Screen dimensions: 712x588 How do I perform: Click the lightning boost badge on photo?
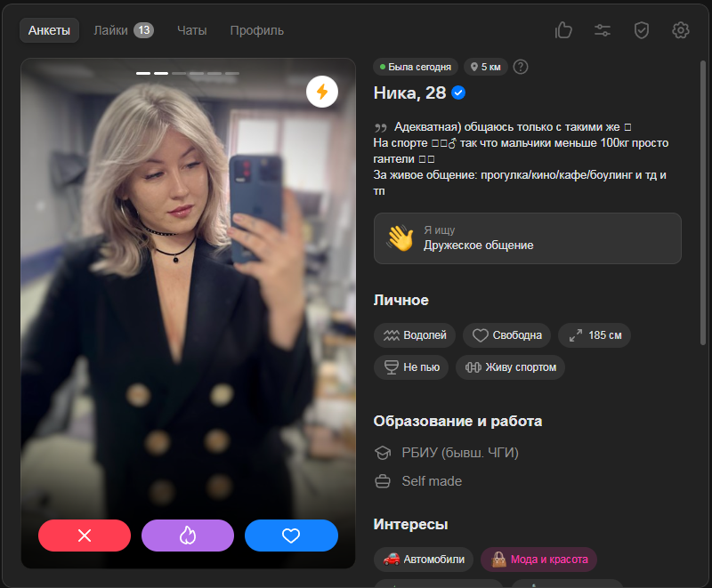pos(321,91)
